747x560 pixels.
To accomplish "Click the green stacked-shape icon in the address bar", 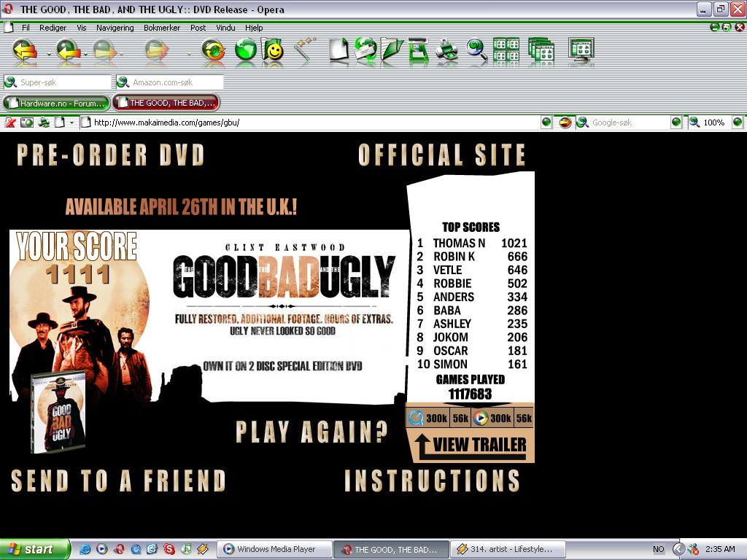I will coord(43,122).
